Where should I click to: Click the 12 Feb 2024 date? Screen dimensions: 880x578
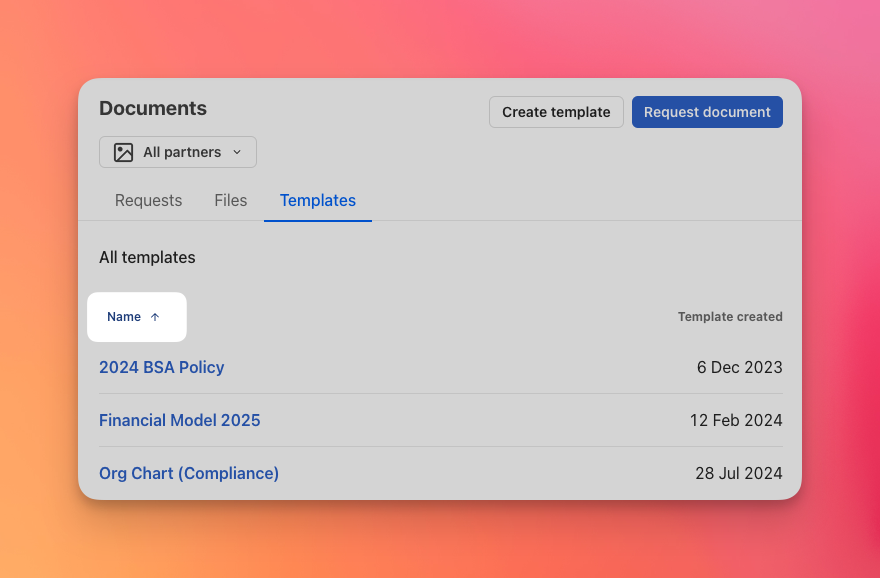coord(736,420)
